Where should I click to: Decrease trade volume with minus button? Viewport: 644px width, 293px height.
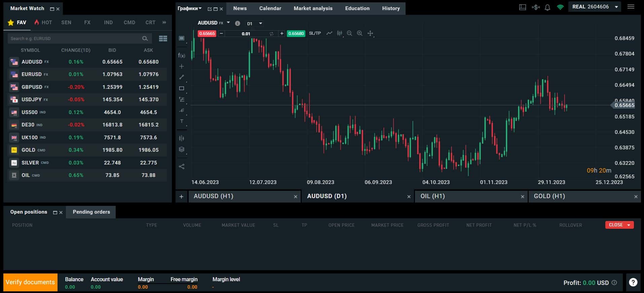[221, 34]
